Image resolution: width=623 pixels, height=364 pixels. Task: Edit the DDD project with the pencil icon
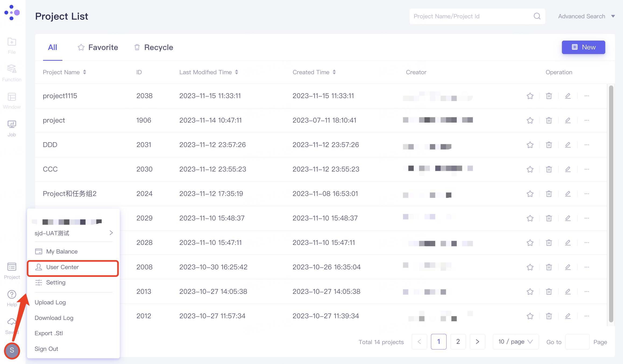pyautogui.click(x=568, y=145)
